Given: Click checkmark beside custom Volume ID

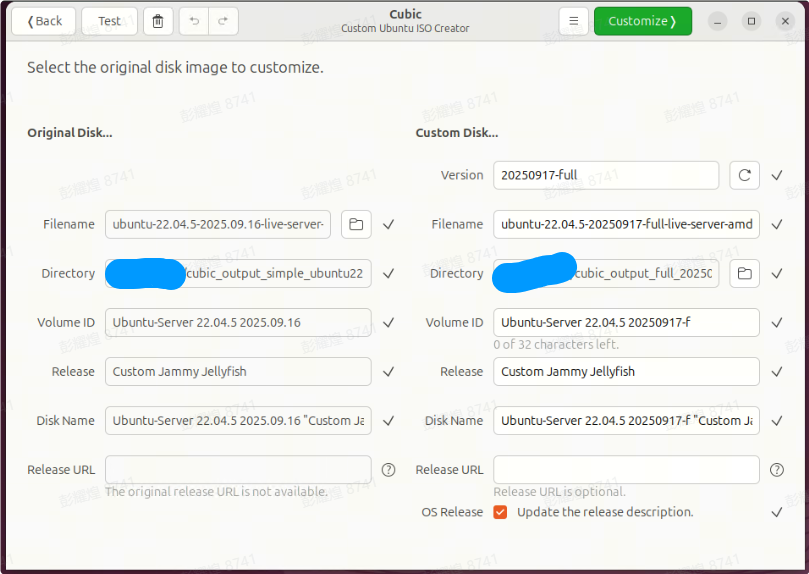Looking at the screenshot, I should coord(776,322).
